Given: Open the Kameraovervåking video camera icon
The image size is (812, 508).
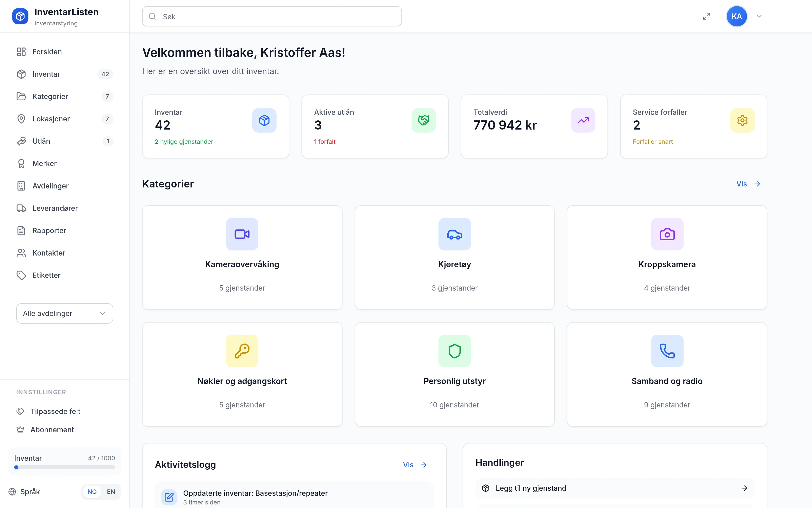Looking at the screenshot, I should (242, 234).
